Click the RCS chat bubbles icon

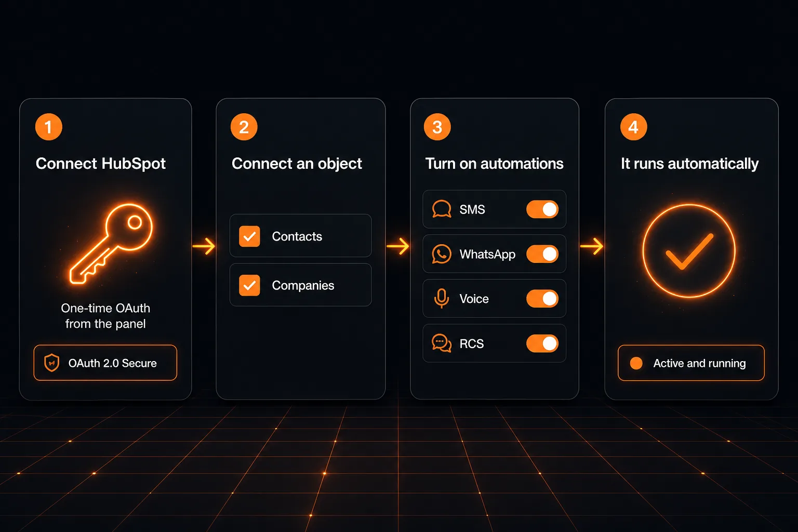click(x=442, y=343)
